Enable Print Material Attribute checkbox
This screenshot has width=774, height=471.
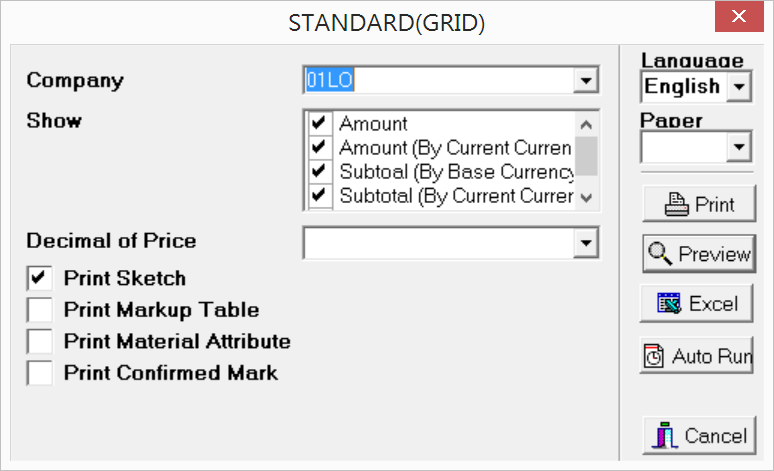[39, 341]
